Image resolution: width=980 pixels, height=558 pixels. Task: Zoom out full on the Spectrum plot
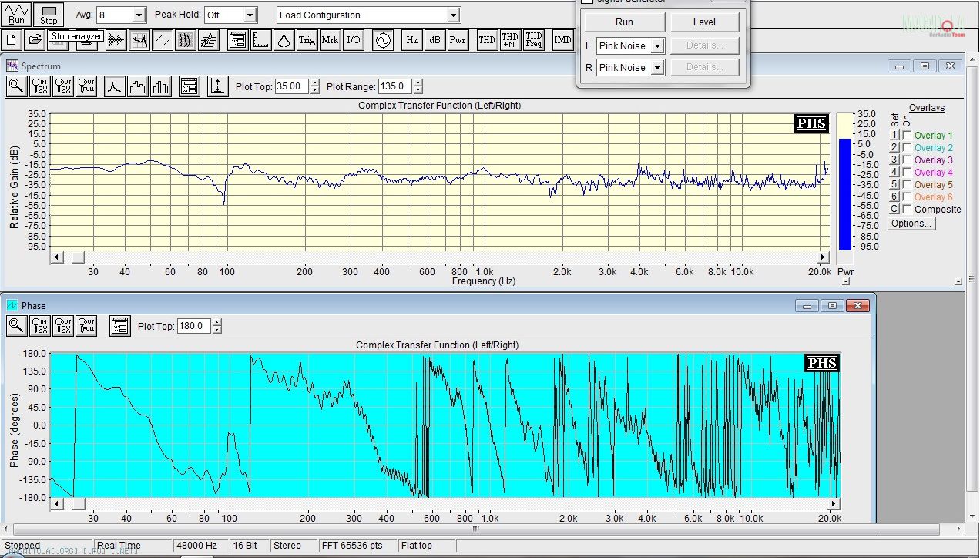pos(86,86)
